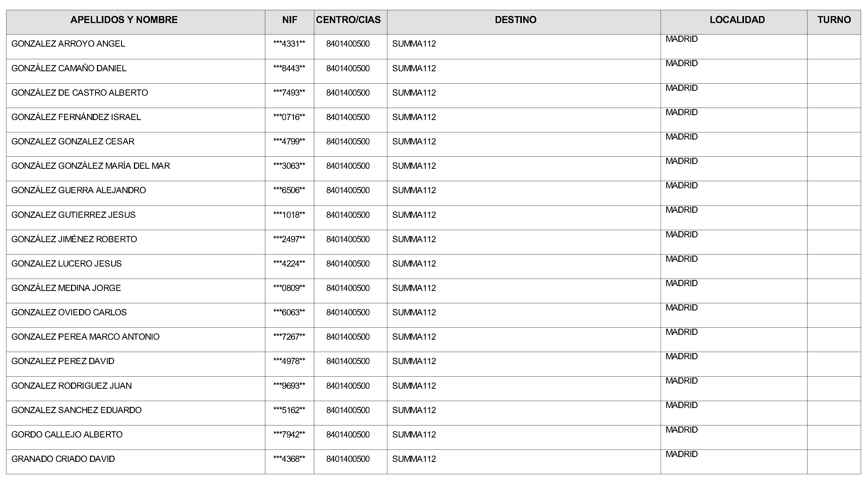Click the CENTRO/CIAS column header
868x479 pixels.
pyautogui.click(x=348, y=20)
